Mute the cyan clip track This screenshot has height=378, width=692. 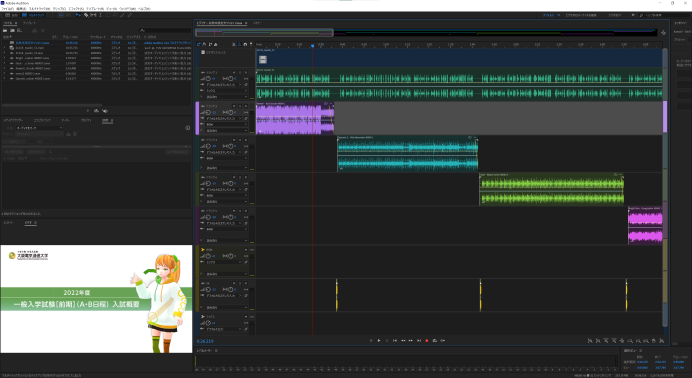(x=234, y=140)
